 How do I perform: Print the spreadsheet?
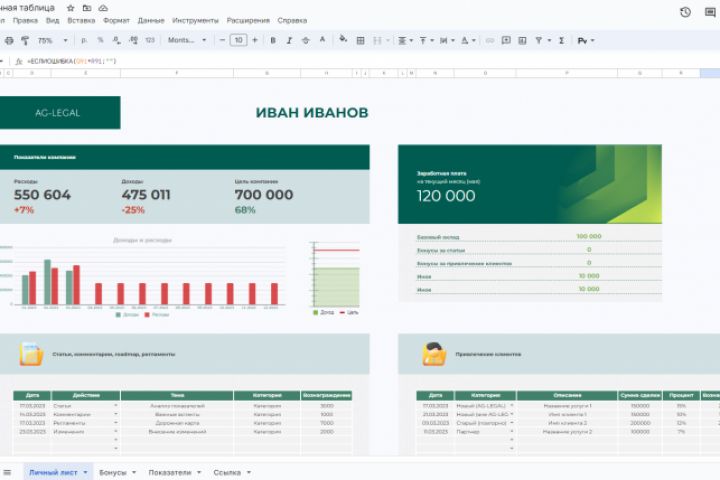pos(9,40)
